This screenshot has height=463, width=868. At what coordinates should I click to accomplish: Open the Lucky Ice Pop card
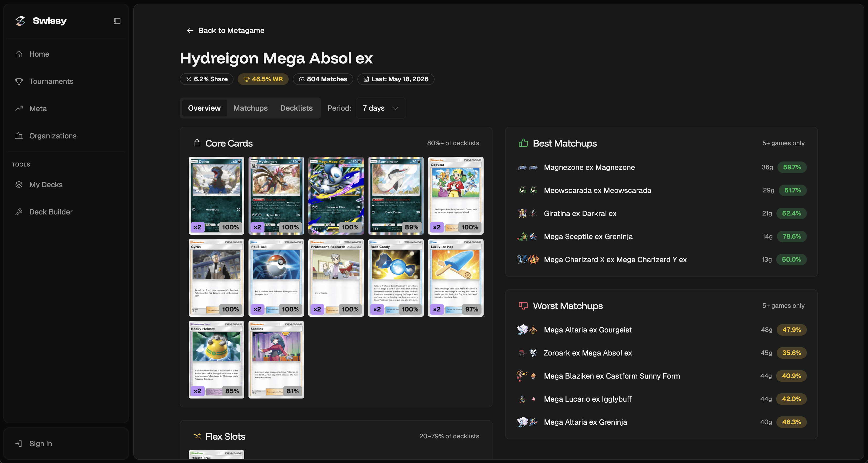click(456, 278)
